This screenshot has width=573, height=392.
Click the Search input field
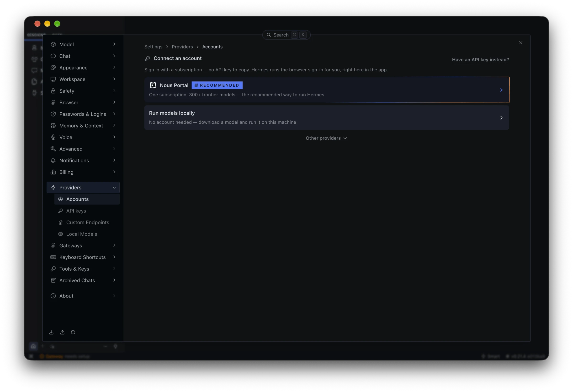click(286, 35)
